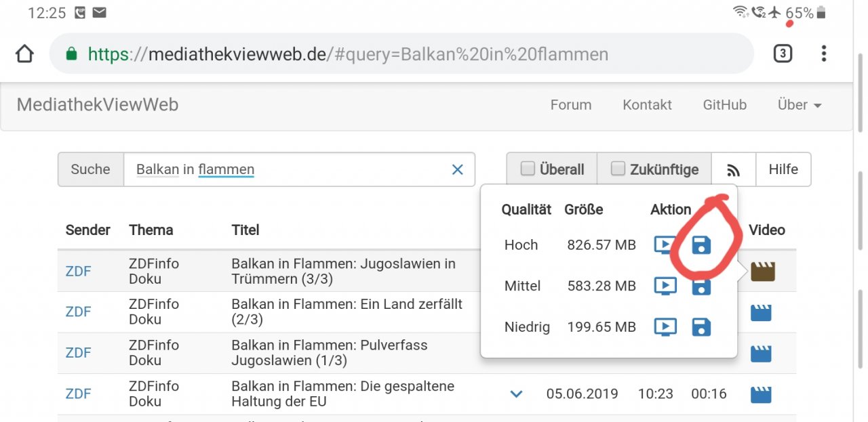The height and width of the screenshot is (422, 868).
Task: Play the Hoch quality video stream
Action: click(665, 245)
